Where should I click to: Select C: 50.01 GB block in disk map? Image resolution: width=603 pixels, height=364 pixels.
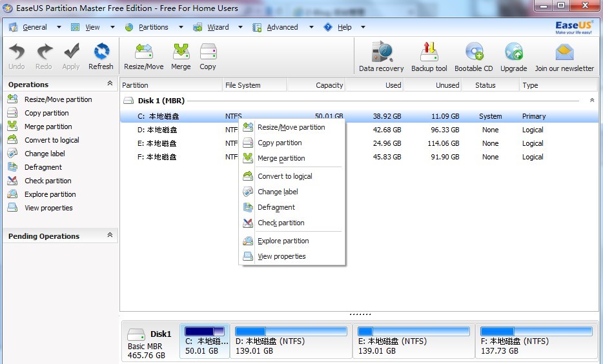coord(205,341)
